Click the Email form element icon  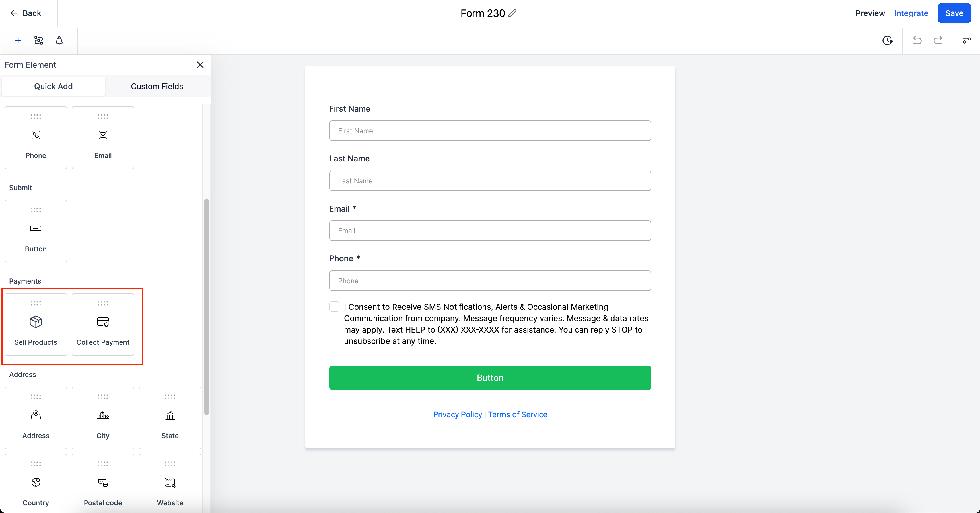pos(102,135)
